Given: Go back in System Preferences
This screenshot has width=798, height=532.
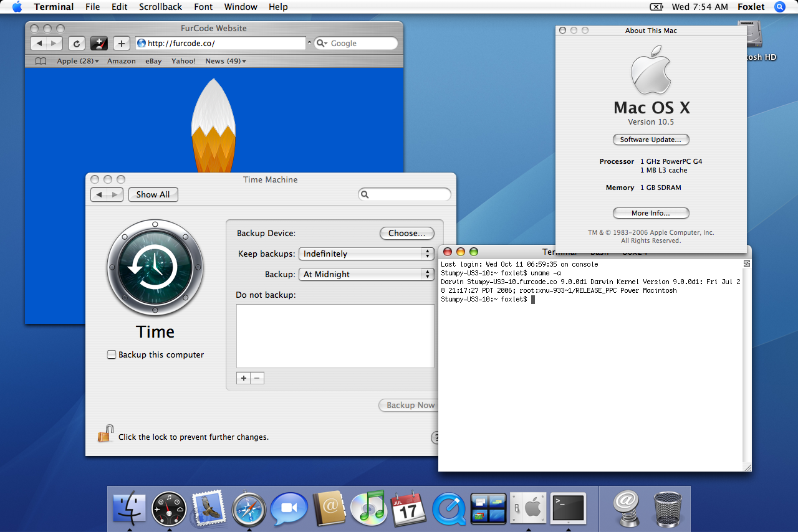Looking at the screenshot, I should [x=99, y=194].
